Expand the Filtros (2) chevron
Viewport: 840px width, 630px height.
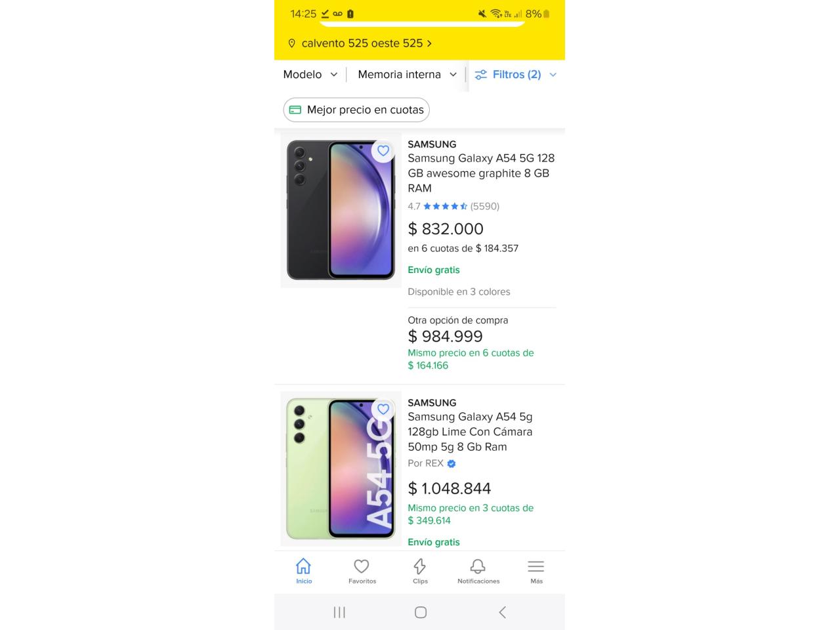point(553,75)
